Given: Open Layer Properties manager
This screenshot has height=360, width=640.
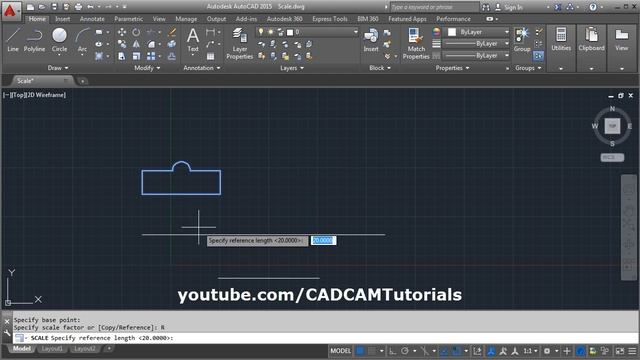Looking at the screenshot, I should pyautogui.click(x=240, y=44).
